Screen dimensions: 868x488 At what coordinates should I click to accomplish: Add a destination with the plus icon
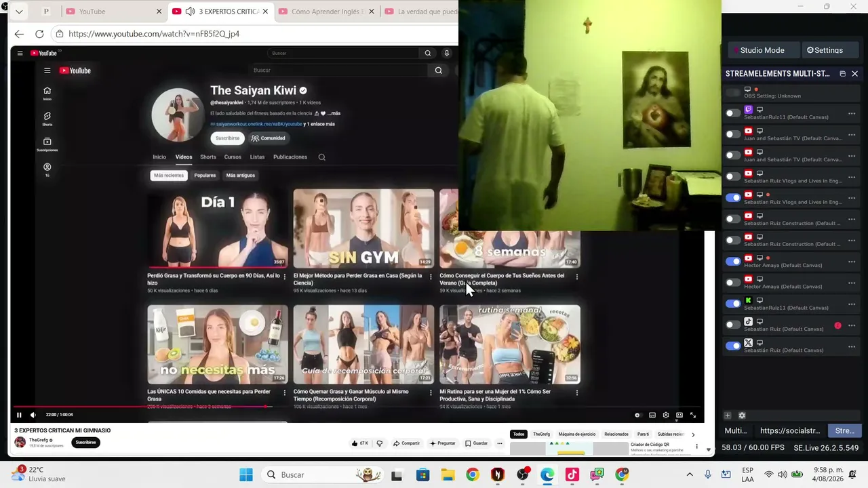click(728, 415)
